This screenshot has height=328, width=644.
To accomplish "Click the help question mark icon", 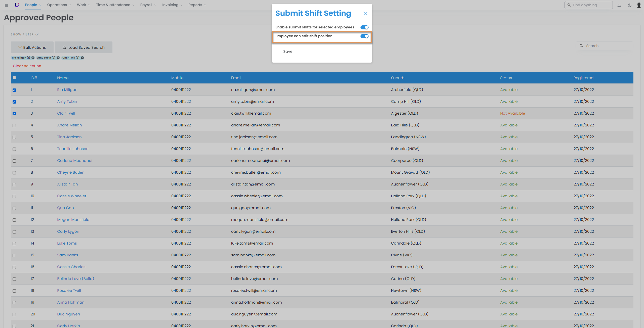I will (629, 5).
